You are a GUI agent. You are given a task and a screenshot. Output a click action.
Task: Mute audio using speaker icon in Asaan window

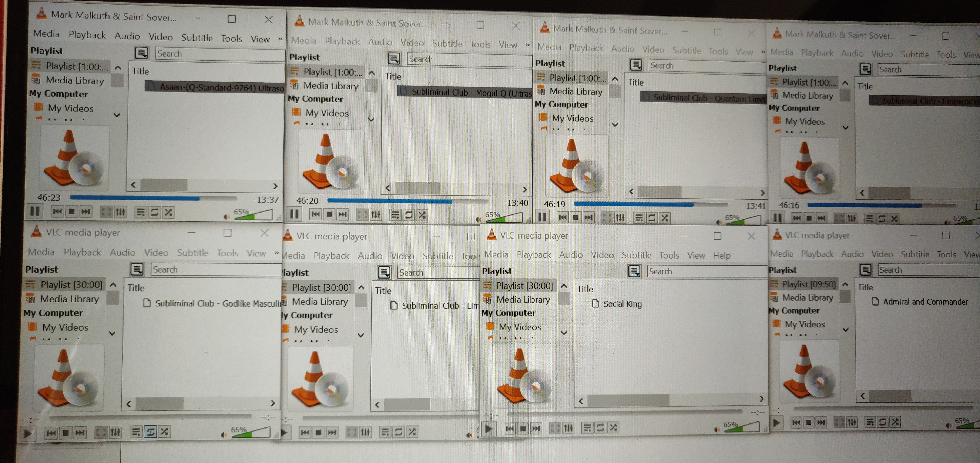point(227,217)
